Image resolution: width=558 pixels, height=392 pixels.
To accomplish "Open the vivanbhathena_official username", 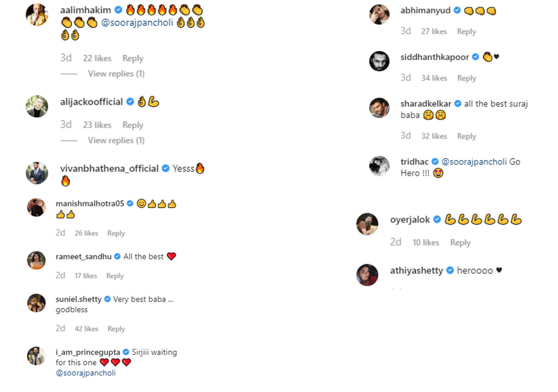I will coord(109,168).
